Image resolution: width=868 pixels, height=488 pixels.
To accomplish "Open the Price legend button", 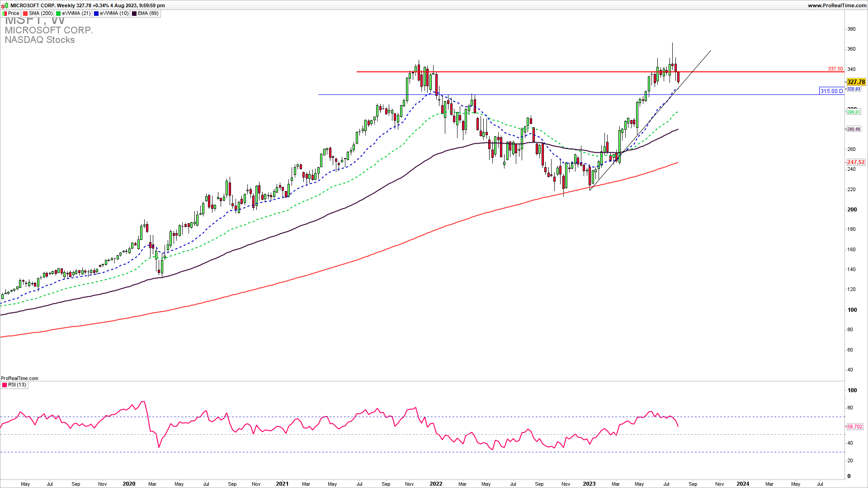I will click(11, 14).
